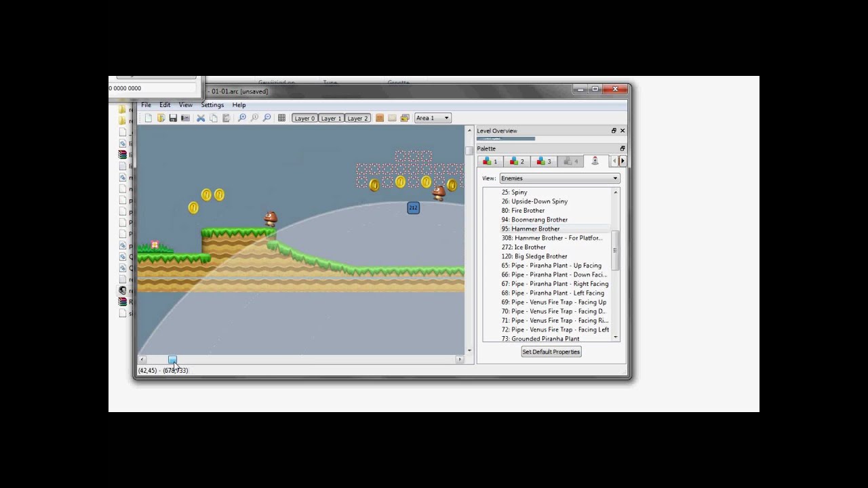Click canvas horizontal scrollbar right arrow
The height and width of the screenshot is (488, 868).
(x=460, y=359)
